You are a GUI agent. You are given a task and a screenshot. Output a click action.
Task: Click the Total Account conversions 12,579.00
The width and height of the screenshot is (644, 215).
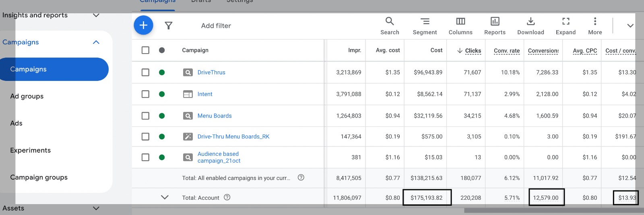coord(545,198)
